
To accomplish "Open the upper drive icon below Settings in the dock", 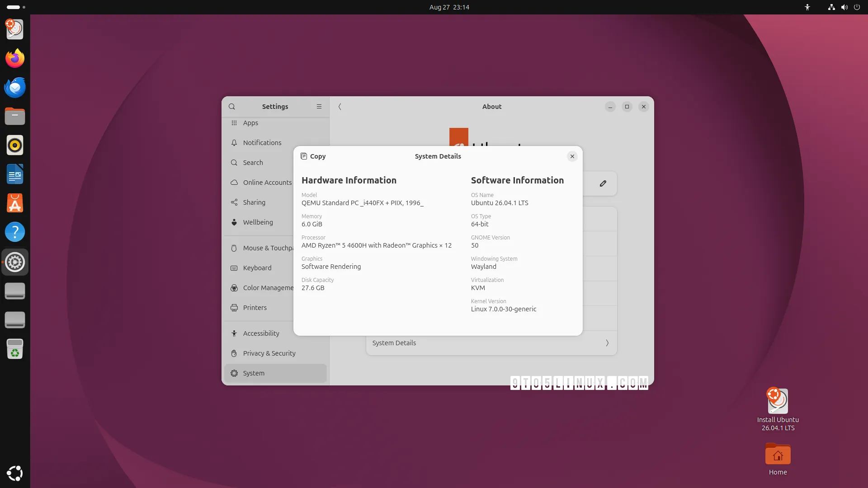I will click(x=15, y=291).
